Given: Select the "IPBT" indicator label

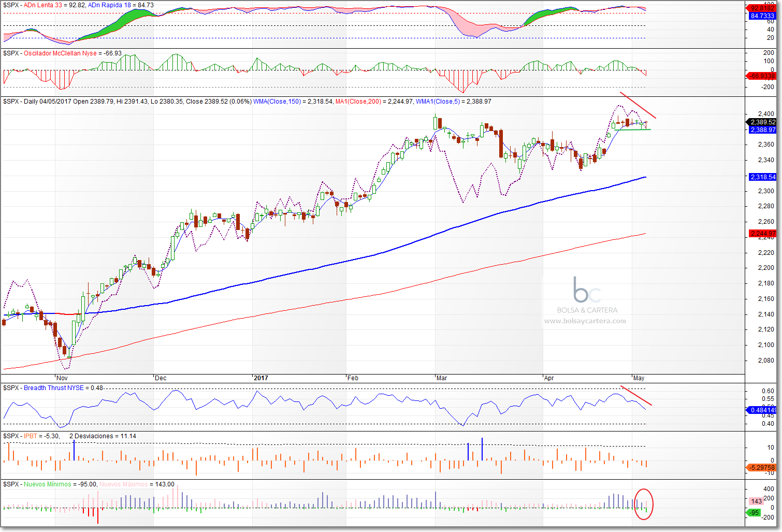Looking at the screenshot, I should point(31,436).
